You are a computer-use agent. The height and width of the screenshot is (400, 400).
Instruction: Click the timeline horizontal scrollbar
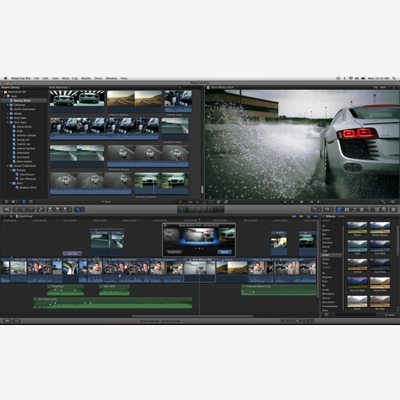tap(193, 316)
